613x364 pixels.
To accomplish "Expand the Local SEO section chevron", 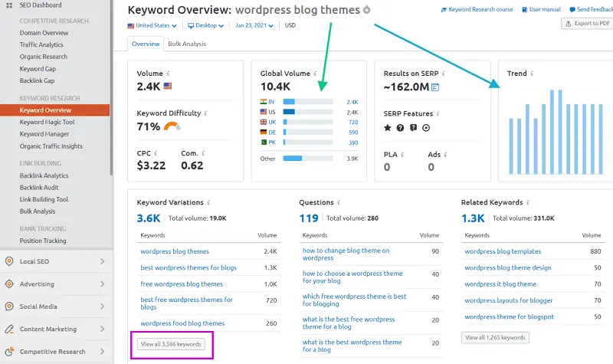I will [102, 261].
